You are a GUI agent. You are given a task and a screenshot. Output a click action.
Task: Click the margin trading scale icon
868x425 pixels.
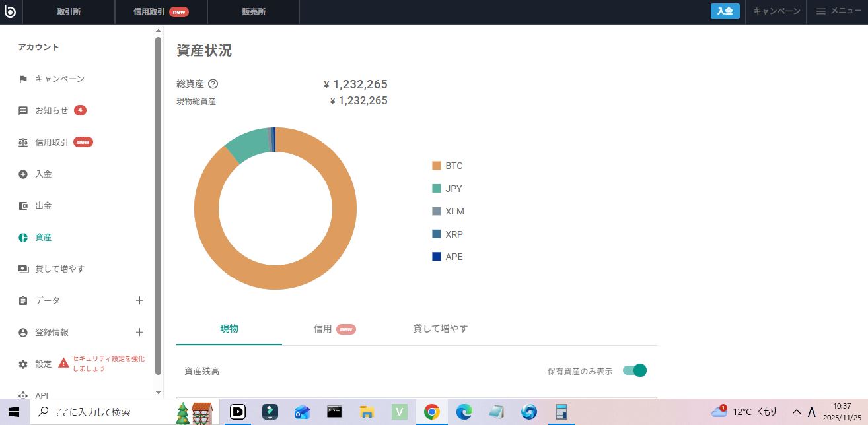tap(23, 143)
